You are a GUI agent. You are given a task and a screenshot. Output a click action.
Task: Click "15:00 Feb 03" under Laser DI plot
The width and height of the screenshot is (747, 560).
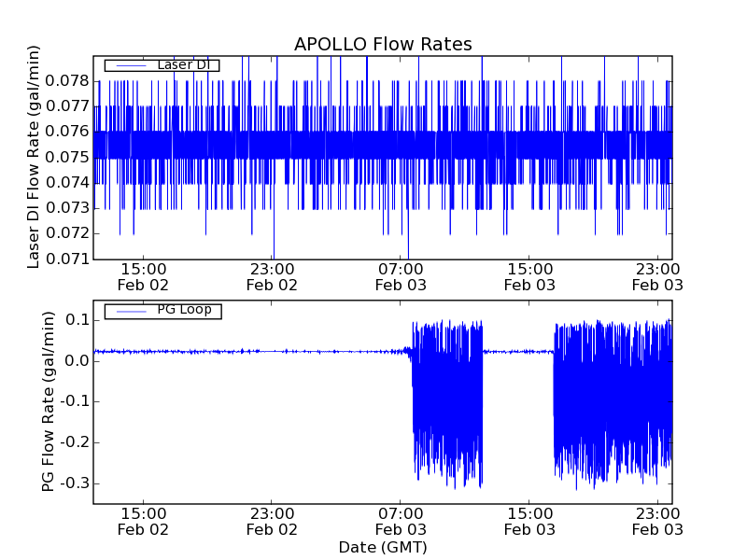tap(529, 277)
